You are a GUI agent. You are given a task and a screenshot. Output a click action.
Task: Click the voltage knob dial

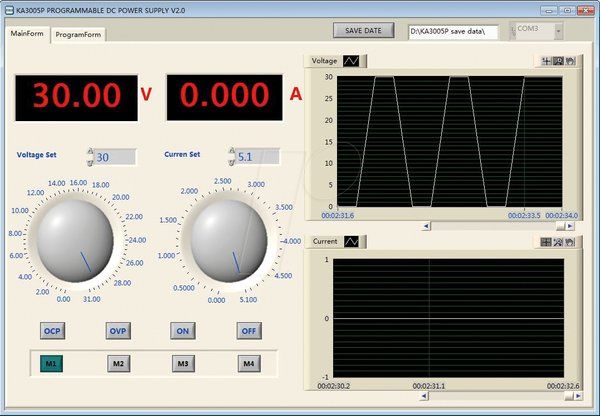coord(75,241)
